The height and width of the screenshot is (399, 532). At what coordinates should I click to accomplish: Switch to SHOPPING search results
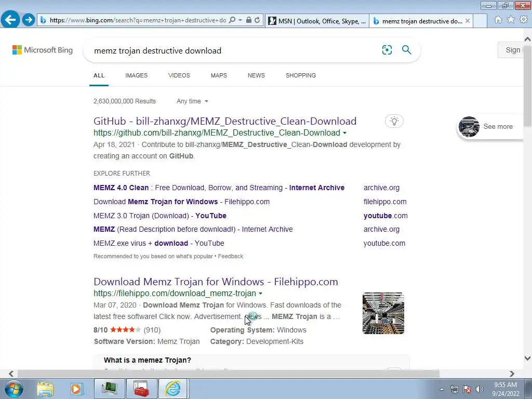[301, 75]
